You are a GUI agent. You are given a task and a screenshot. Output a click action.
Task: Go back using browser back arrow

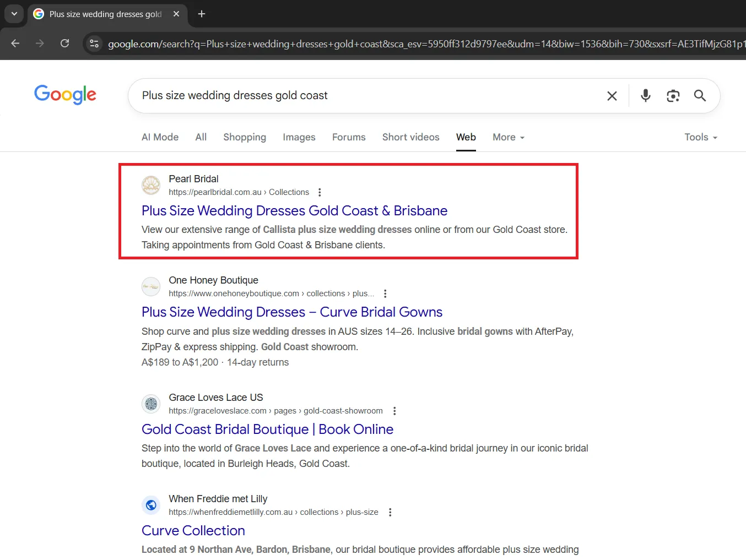pyautogui.click(x=15, y=44)
